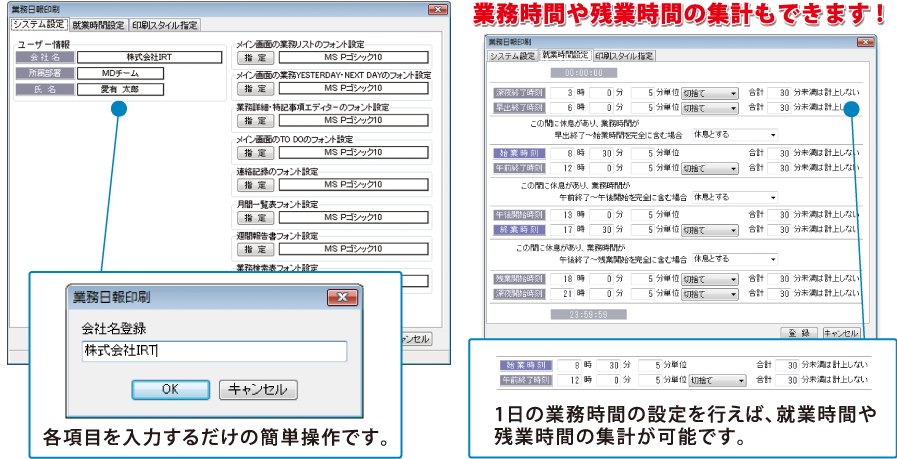Switch to システム設定 tab in the work-hours window

coord(512,56)
